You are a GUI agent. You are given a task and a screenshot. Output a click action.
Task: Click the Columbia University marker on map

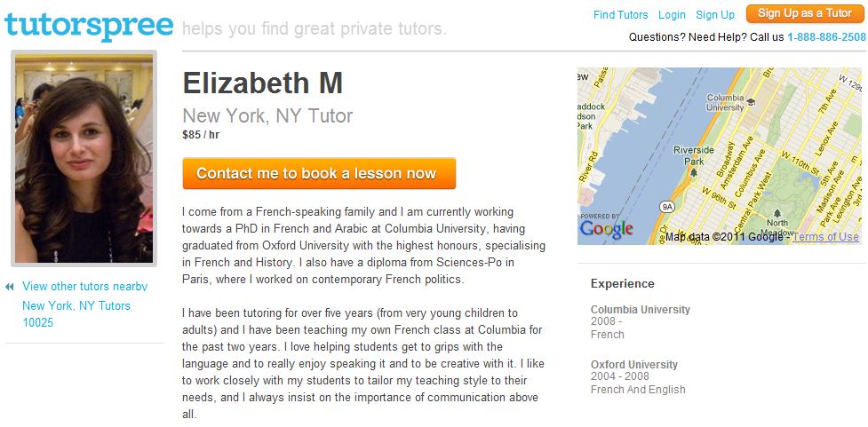pos(752,102)
